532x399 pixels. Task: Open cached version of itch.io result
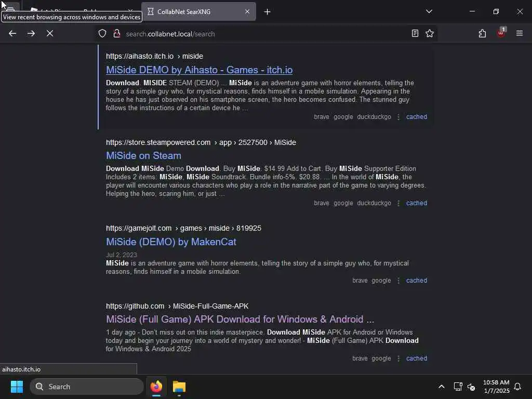click(x=417, y=117)
